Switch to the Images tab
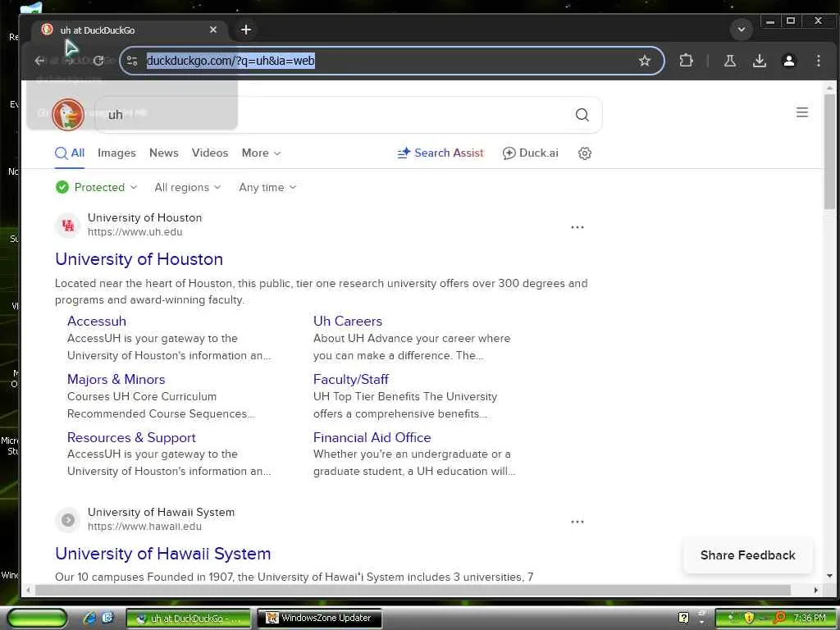The width and height of the screenshot is (840, 630). [116, 153]
